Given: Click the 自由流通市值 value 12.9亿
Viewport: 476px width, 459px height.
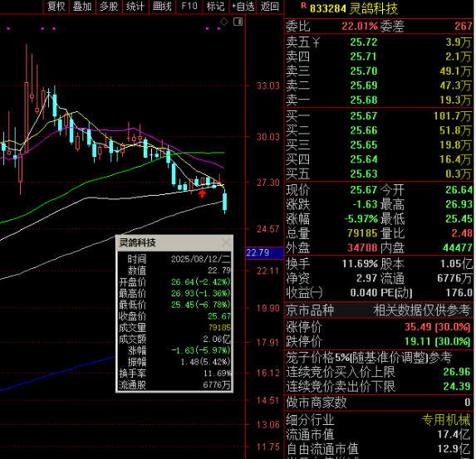Looking at the screenshot, I should (454, 449).
